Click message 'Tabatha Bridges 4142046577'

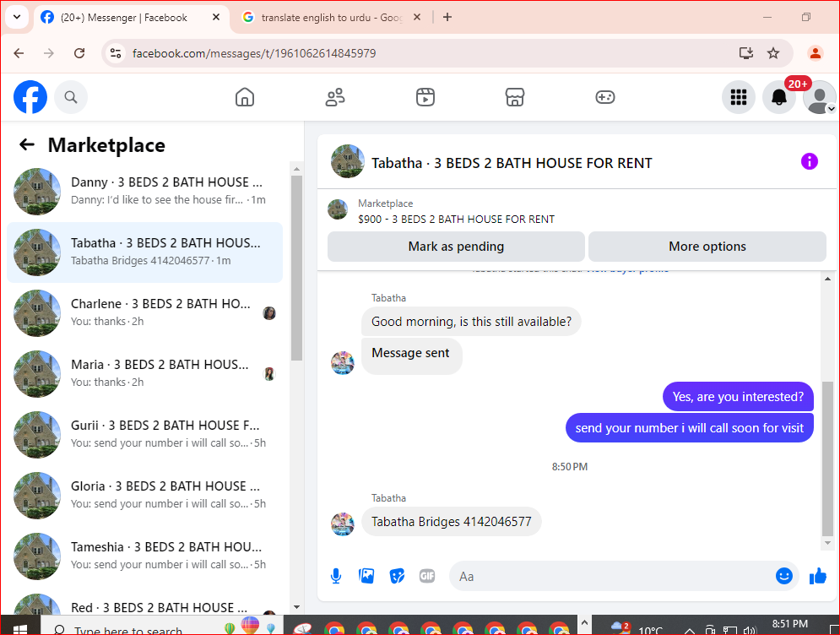[452, 521]
